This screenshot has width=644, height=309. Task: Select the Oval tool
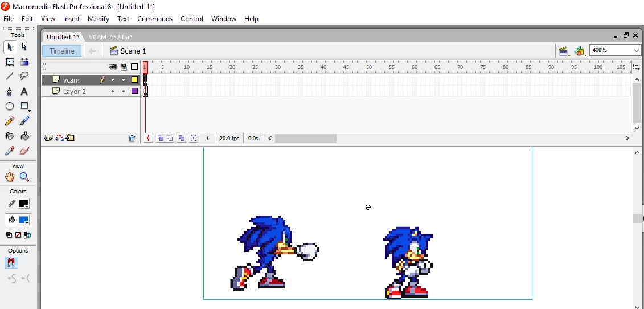pyautogui.click(x=10, y=106)
